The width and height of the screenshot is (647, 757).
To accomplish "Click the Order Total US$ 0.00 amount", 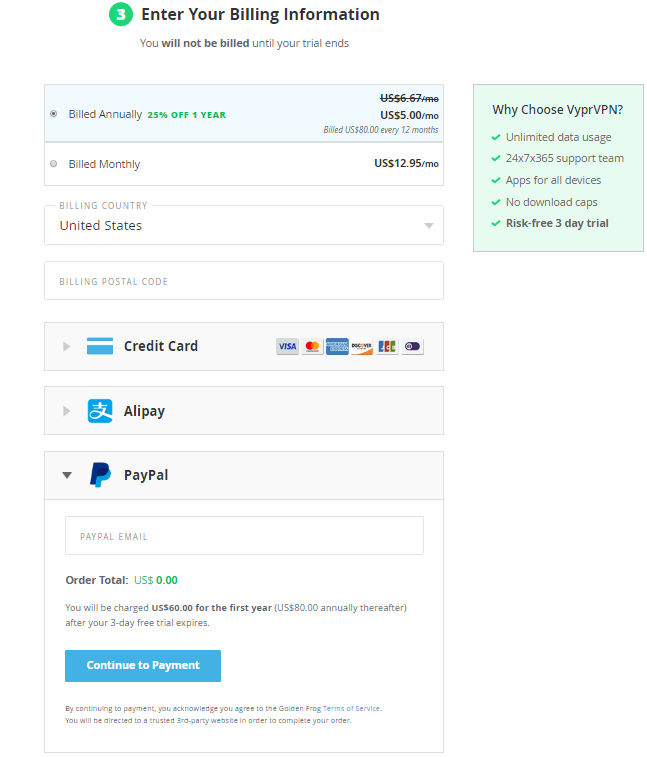I will [x=155, y=580].
